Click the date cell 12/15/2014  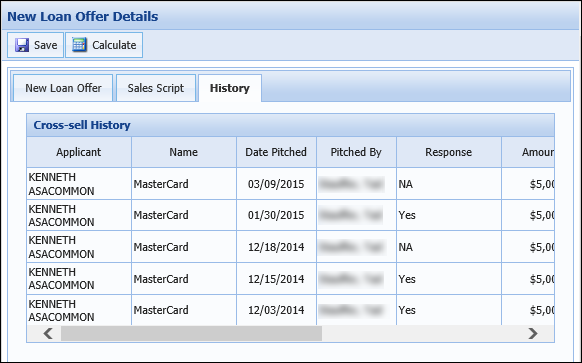(x=276, y=279)
